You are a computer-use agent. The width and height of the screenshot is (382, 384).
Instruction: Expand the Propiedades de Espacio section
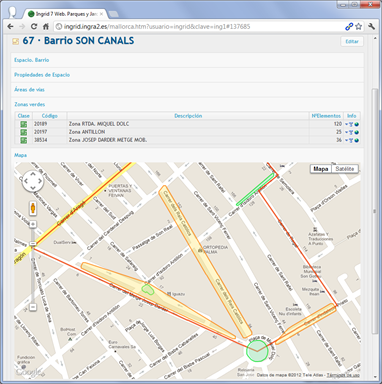[x=42, y=75]
